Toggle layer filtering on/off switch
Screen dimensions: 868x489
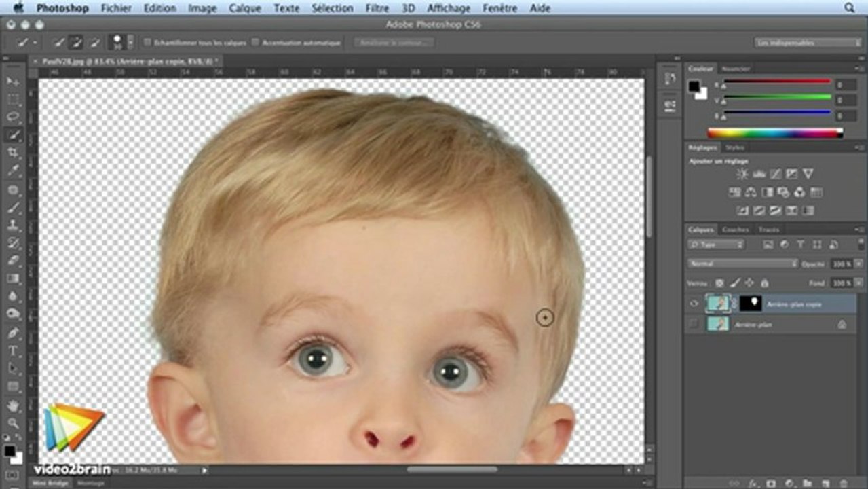point(861,244)
